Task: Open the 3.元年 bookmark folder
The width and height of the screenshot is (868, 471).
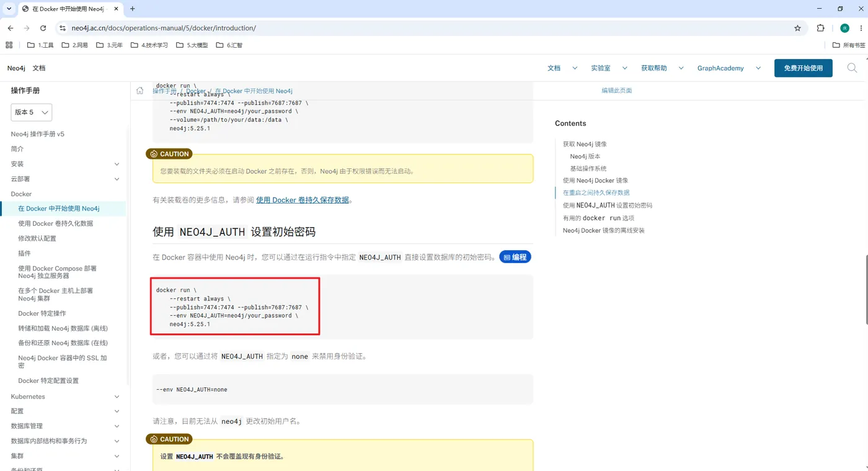Action: [x=110, y=45]
